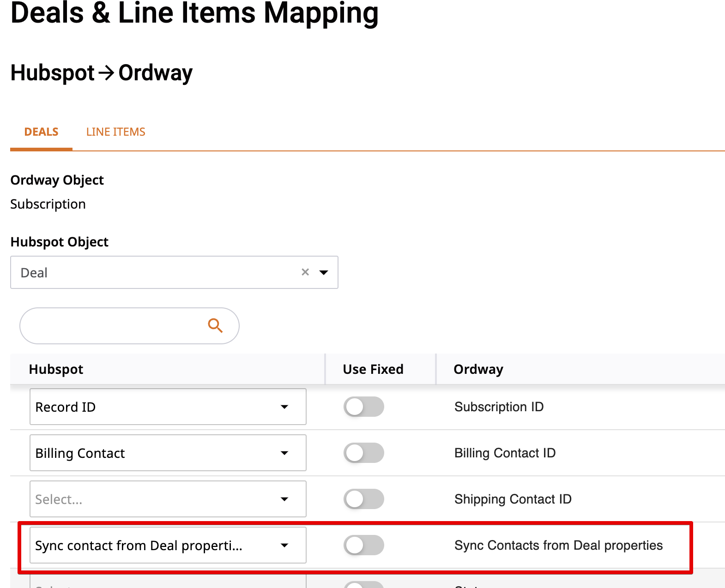Switch to the DEALS tab

coord(41,132)
